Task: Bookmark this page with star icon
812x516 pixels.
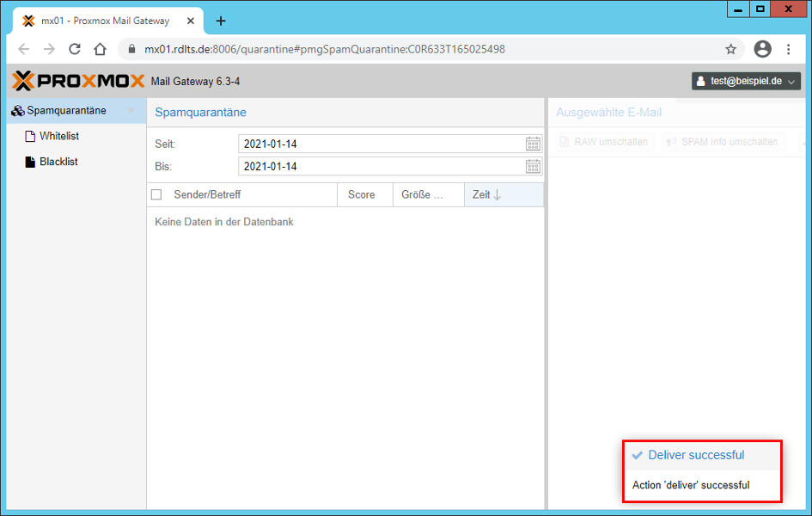Action: click(x=730, y=49)
